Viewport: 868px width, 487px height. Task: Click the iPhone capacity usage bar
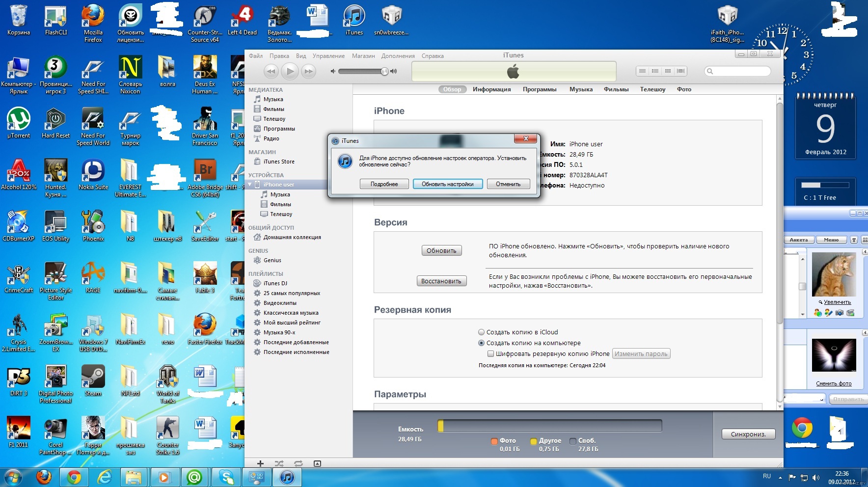tap(550, 426)
